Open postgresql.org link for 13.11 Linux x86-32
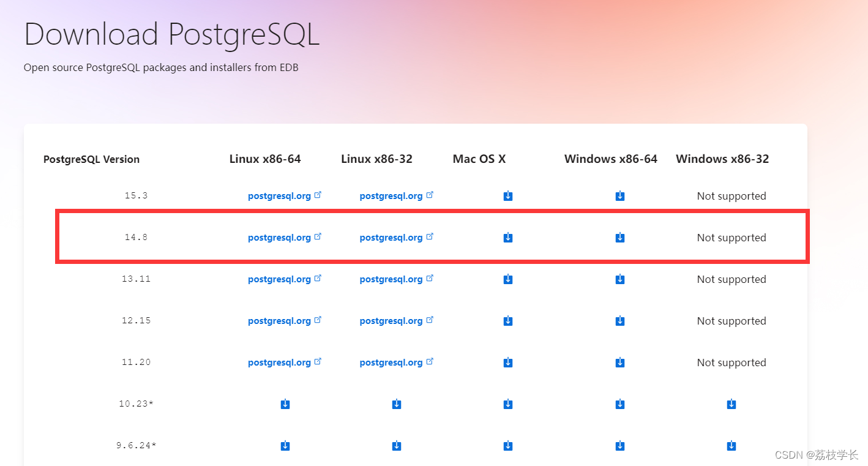 point(397,279)
